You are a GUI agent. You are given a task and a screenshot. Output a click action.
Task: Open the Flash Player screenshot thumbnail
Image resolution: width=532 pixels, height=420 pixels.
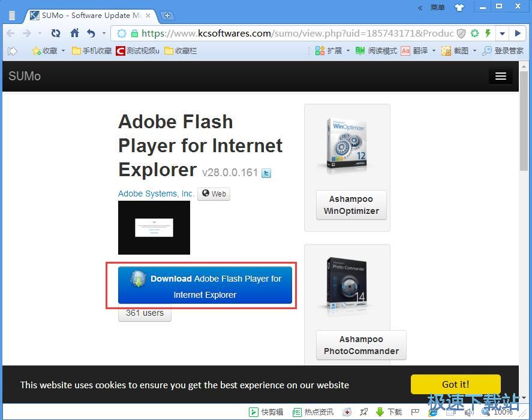154,228
